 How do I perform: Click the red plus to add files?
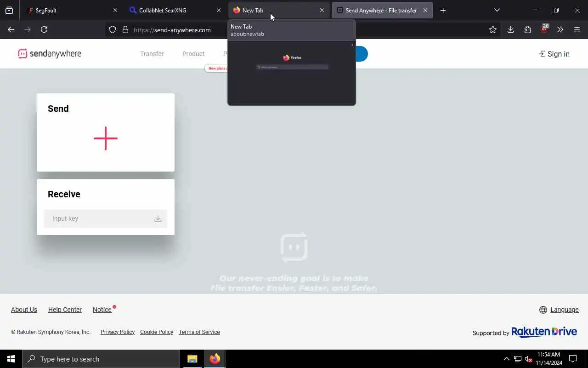[106, 138]
